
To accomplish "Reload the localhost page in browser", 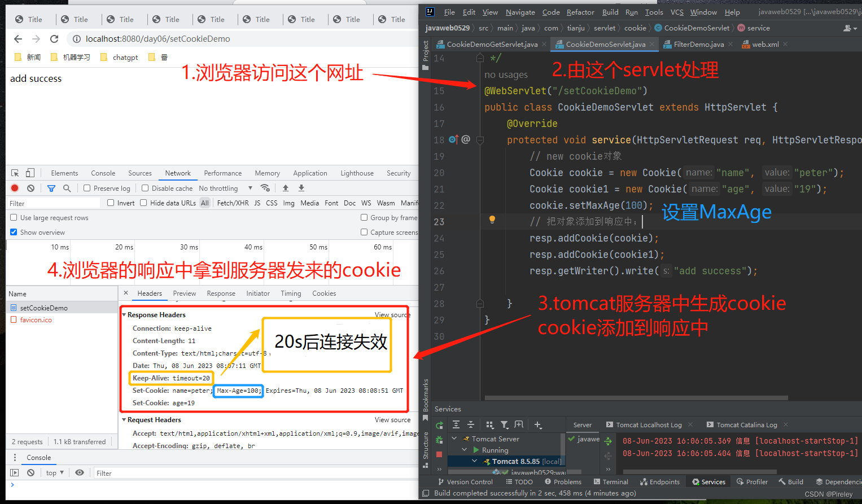I will pos(54,39).
